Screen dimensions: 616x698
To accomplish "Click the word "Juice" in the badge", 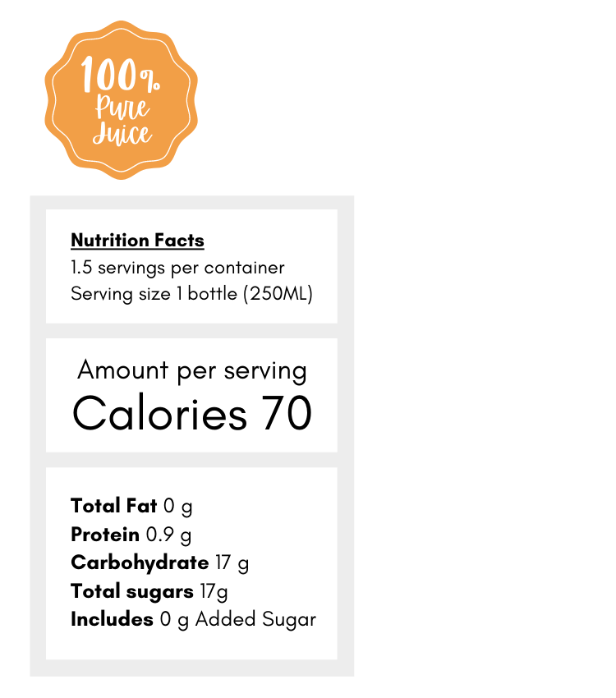I will [x=122, y=134].
